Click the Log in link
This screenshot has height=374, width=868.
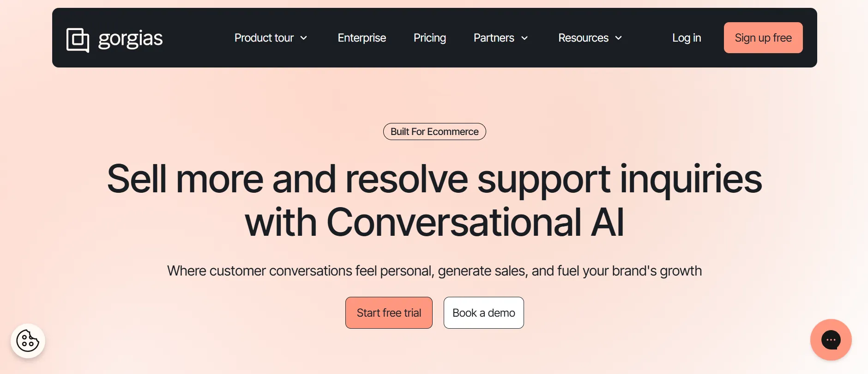coord(686,38)
